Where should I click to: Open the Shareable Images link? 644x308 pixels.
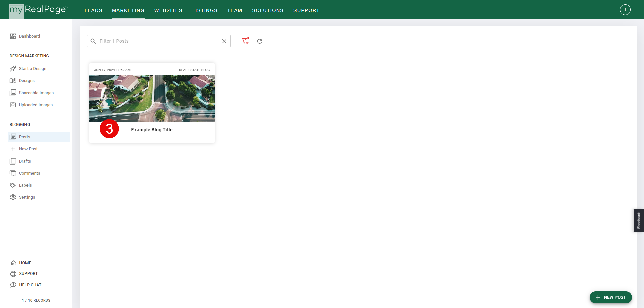[36, 93]
